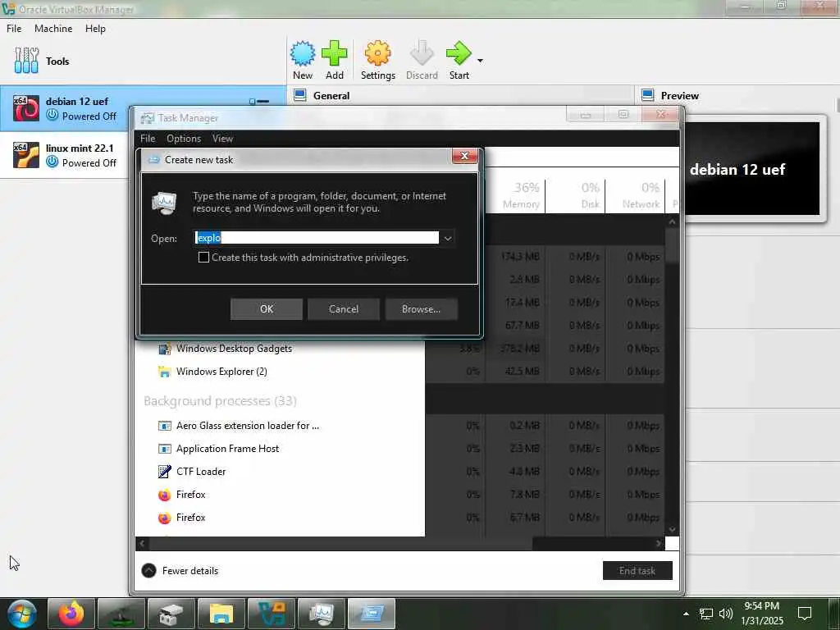
Task: Click the Windows Desktop Gadgets icon
Action: [164, 349]
